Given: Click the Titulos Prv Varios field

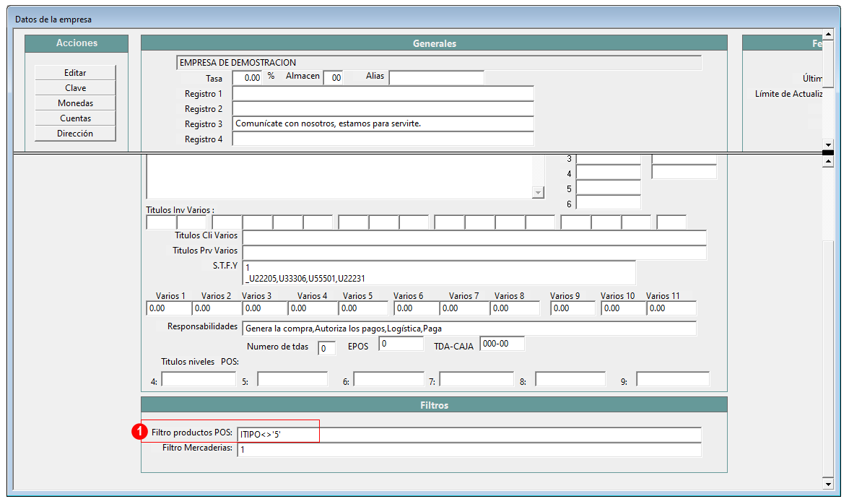Looking at the screenshot, I should pos(474,252).
